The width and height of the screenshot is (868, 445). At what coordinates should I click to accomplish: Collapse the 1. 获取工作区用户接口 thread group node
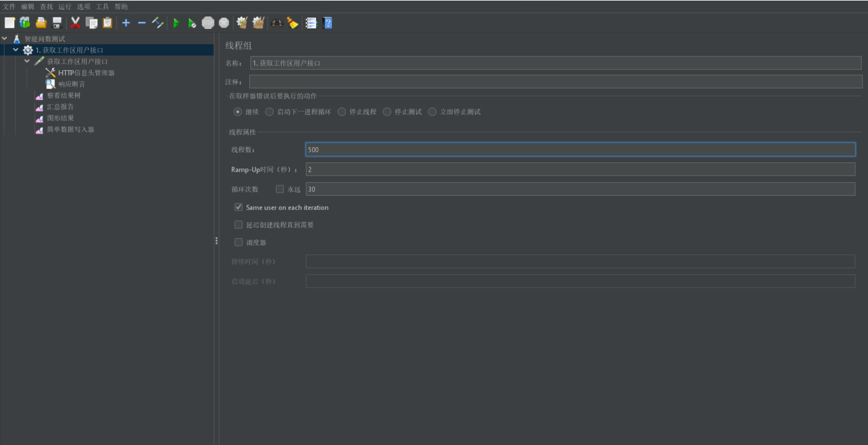coord(16,50)
